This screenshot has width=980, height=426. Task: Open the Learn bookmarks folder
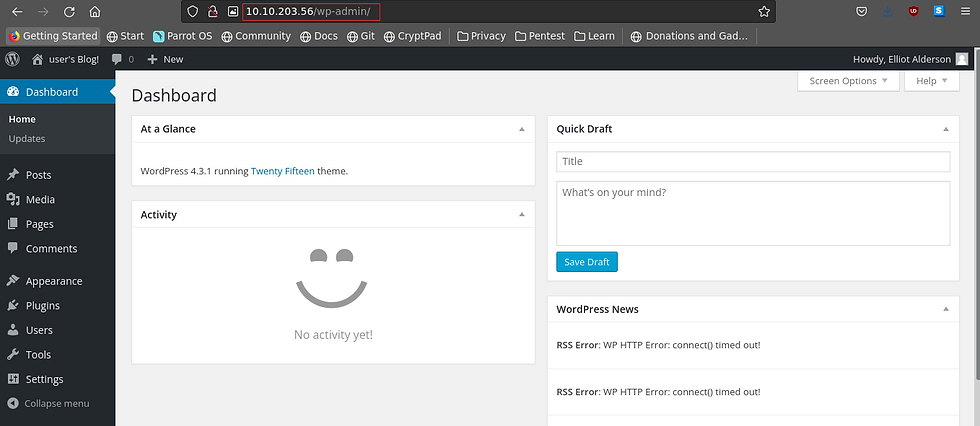[x=594, y=36]
